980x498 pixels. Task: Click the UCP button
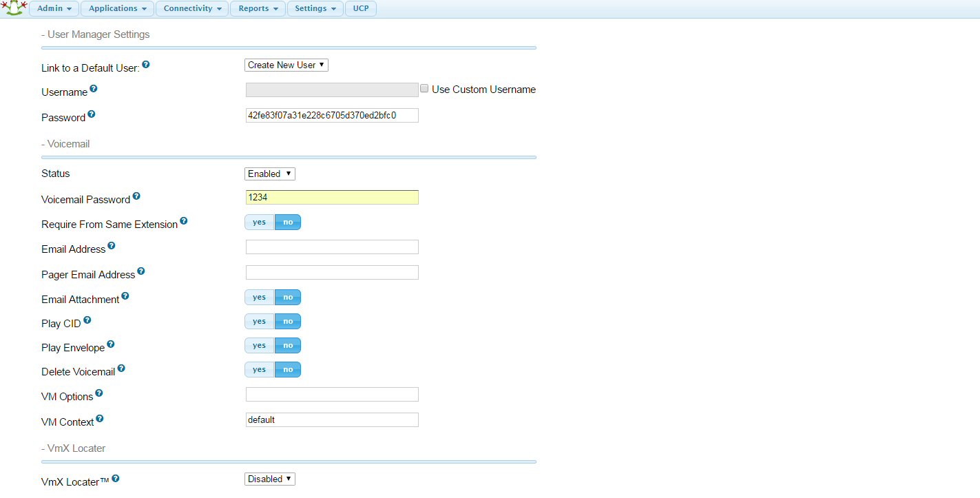point(360,8)
